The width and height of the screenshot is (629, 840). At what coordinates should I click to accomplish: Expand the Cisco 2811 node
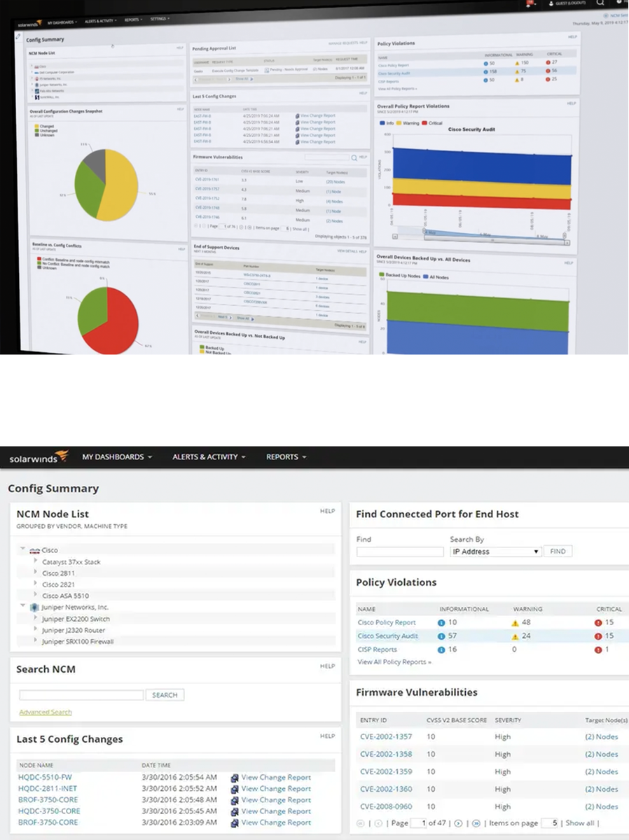coord(36,573)
